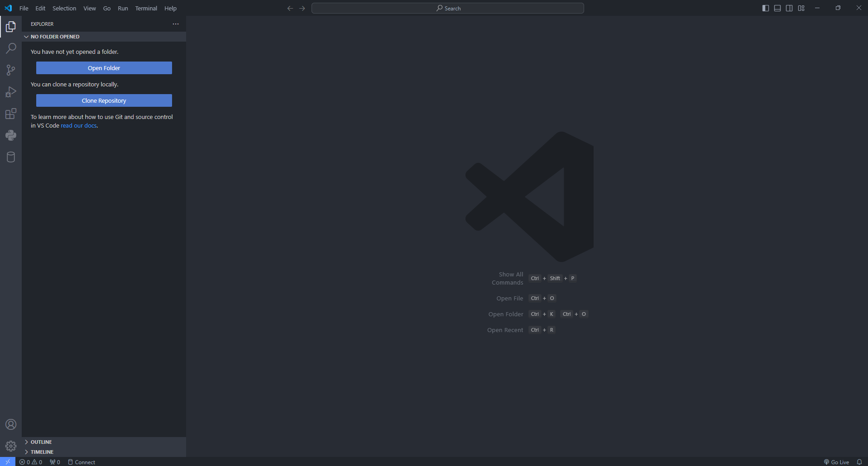Click the Search command center field
Viewport: 868px width, 466px height.
[448, 8]
